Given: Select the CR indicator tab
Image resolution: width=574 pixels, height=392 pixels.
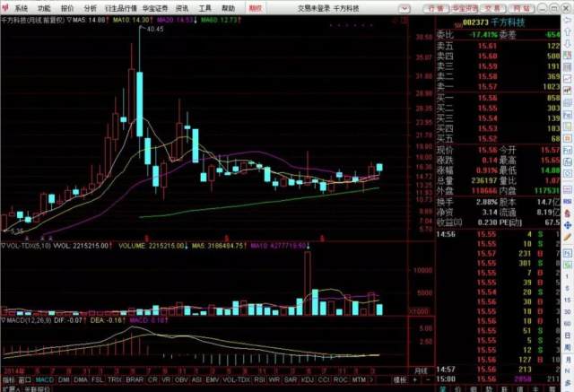Looking at the screenshot, I should [152, 380].
